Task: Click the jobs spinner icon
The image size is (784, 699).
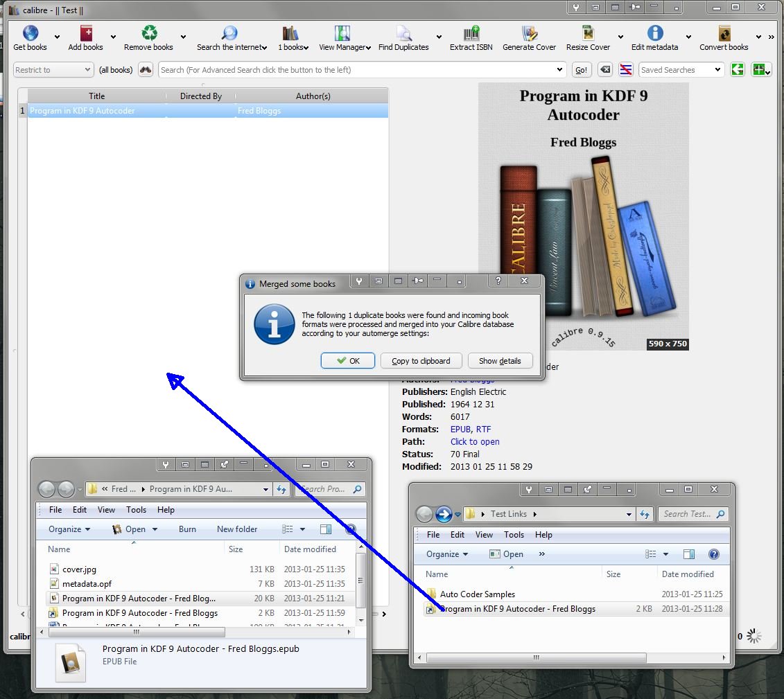Action: tap(754, 636)
